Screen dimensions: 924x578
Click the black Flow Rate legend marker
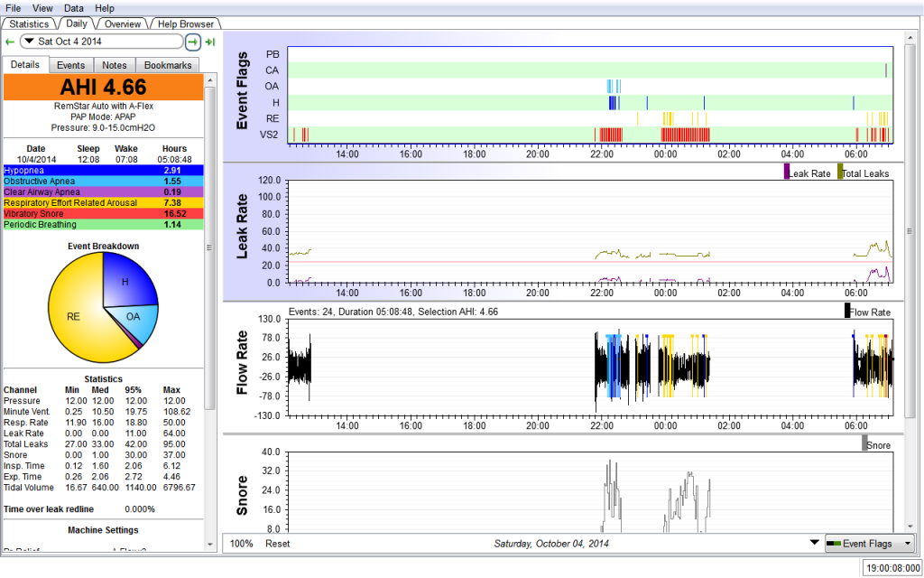(847, 311)
